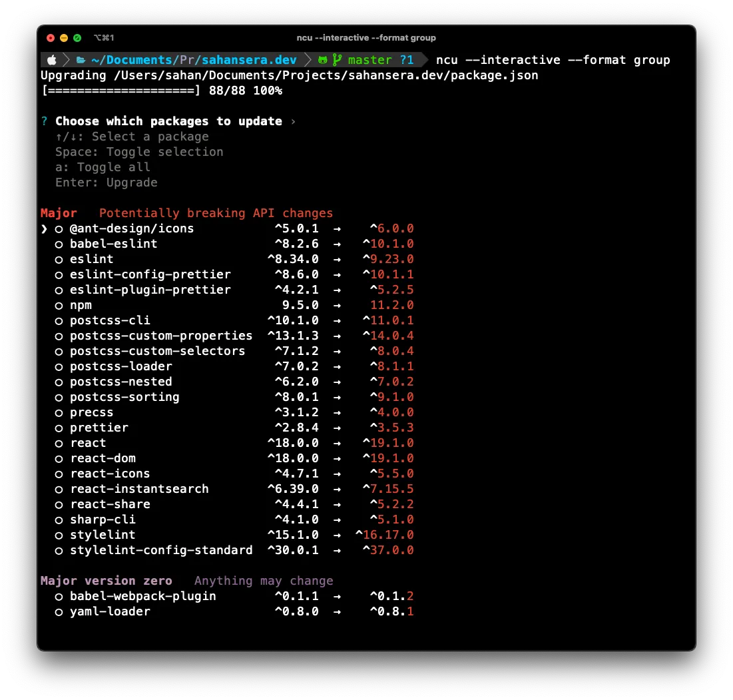Click the 'Major' group heading
The width and height of the screenshot is (733, 700).
pos(59,213)
